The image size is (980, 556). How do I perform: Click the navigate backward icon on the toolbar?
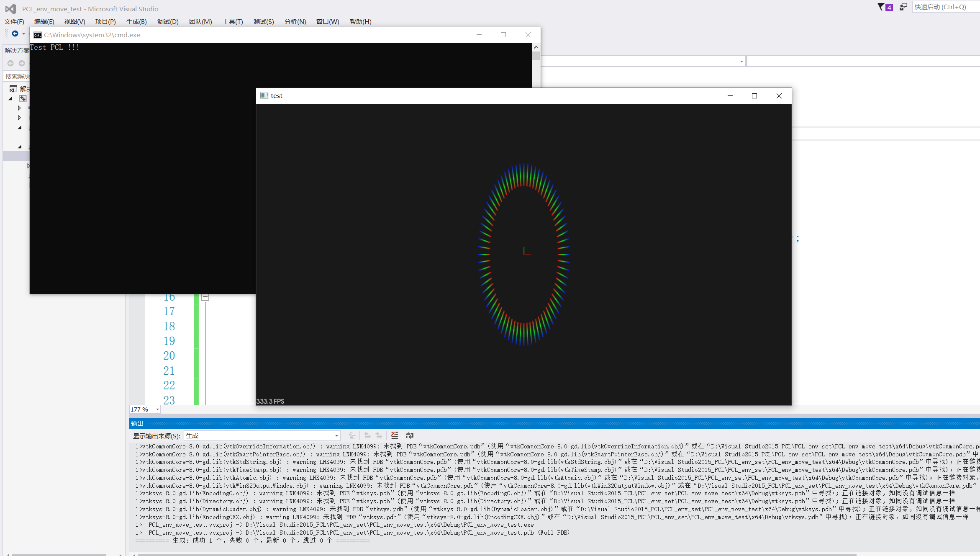point(15,34)
